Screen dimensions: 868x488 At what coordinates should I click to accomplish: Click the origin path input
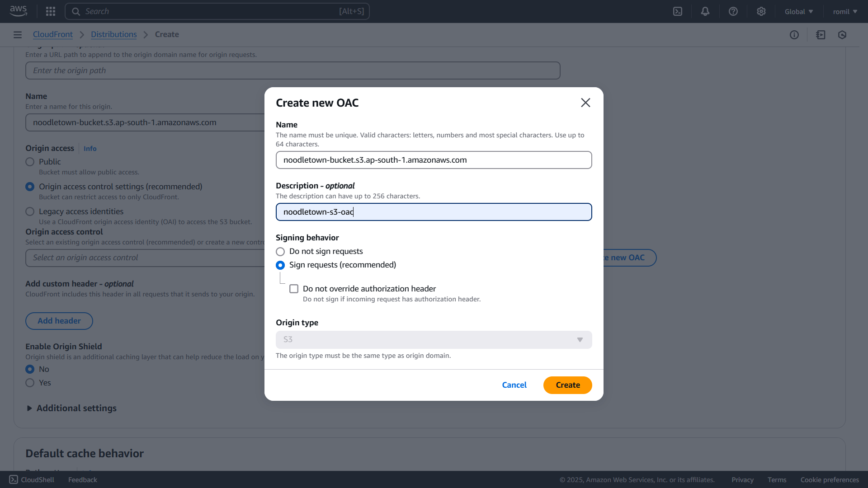[x=293, y=70]
